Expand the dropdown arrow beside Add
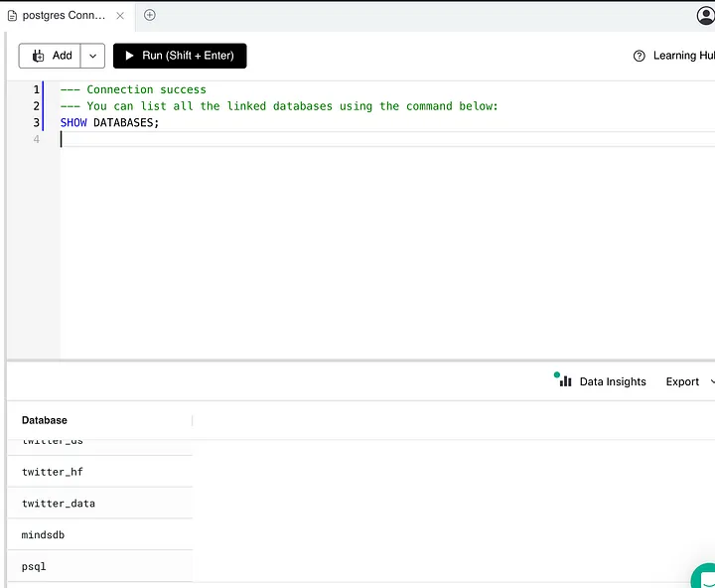The width and height of the screenshot is (715, 588). click(93, 56)
